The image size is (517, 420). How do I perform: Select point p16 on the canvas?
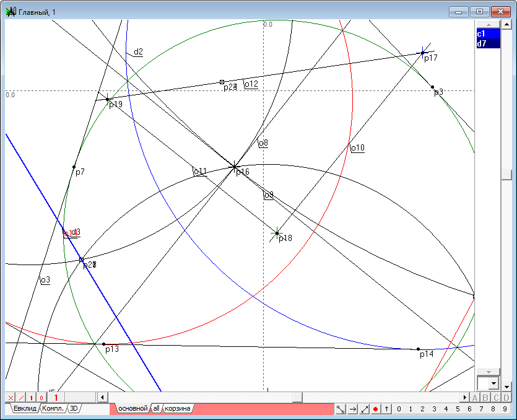pyautogui.click(x=235, y=167)
